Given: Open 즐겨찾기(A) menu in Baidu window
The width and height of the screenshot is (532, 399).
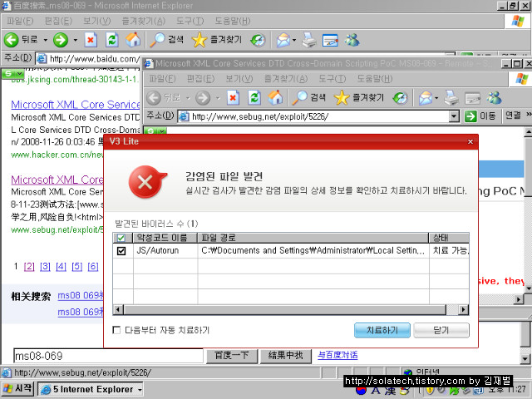Looking at the screenshot, I should click(144, 21).
